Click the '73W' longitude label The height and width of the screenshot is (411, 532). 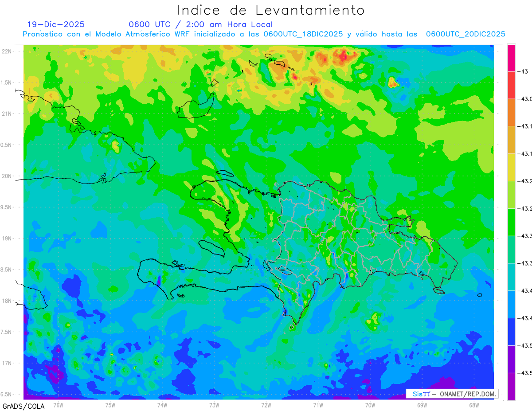coord(214,405)
